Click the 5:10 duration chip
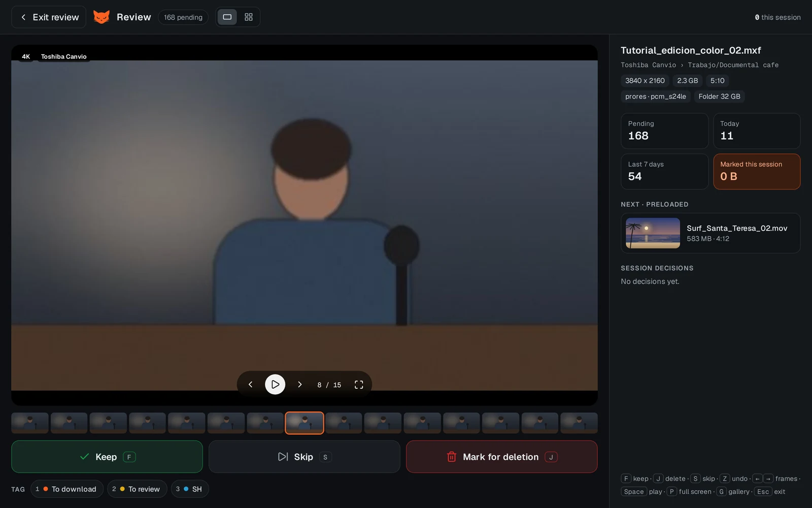The width and height of the screenshot is (812, 508). tap(717, 80)
